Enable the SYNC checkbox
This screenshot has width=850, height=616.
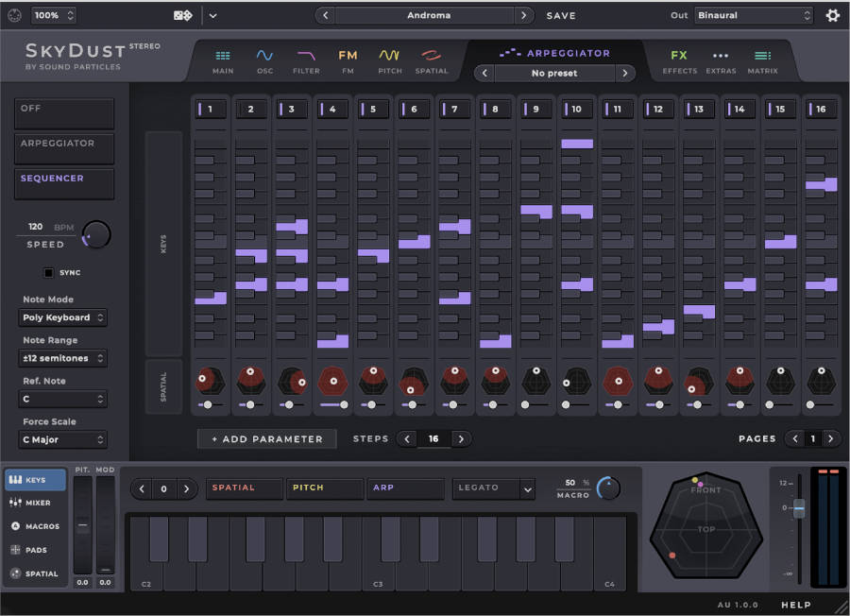48,272
